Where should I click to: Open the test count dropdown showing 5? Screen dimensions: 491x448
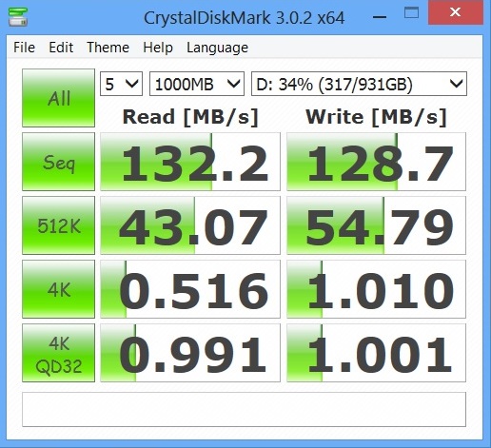point(121,84)
